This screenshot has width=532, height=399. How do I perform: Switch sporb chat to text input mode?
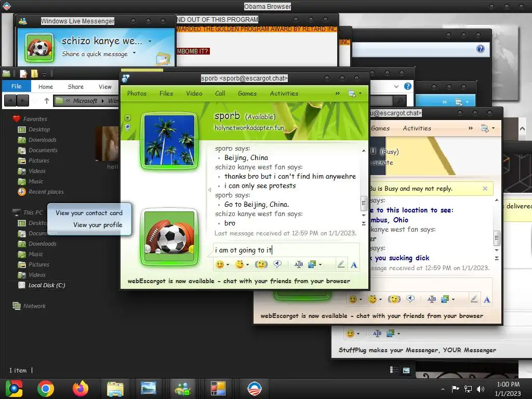click(x=354, y=264)
